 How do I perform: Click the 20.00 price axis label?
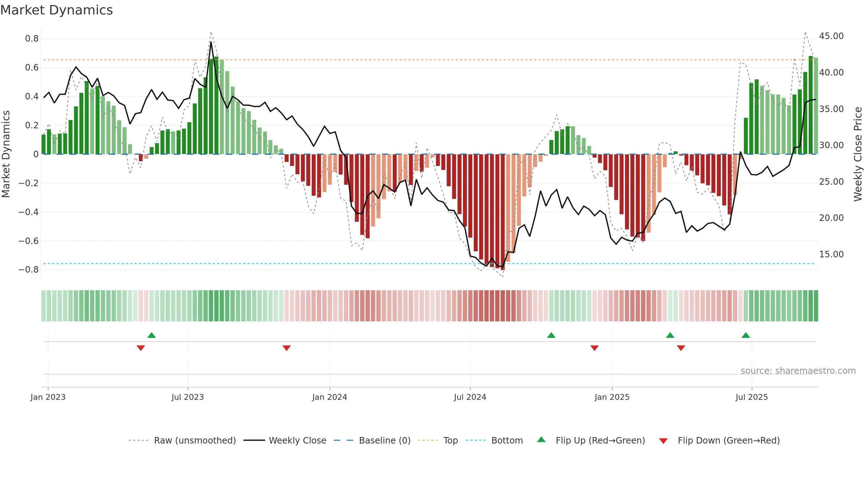pyautogui.click(x=831, y=218)
